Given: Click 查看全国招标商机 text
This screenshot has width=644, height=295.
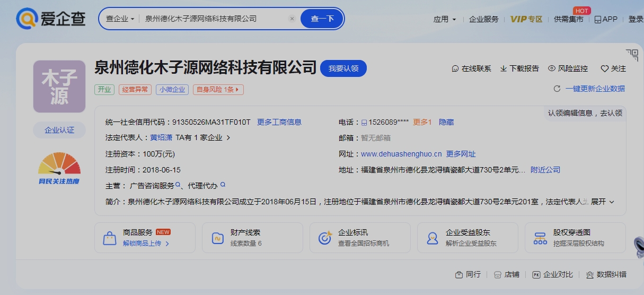Looking at the screenshot, I should click(364, 244).
